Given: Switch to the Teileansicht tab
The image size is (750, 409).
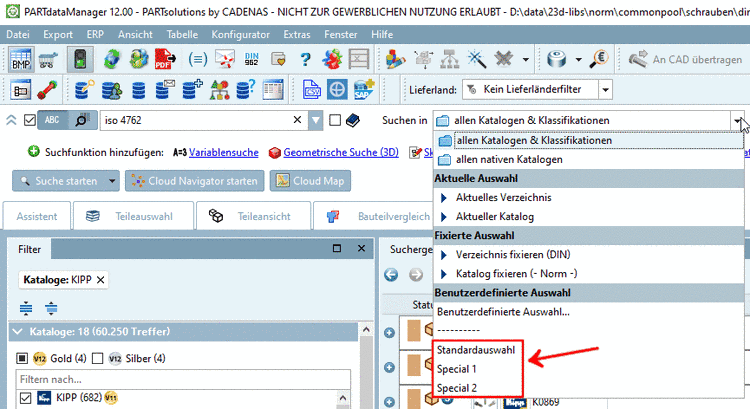Looking at the screenshot, I should tap(253, 216).
